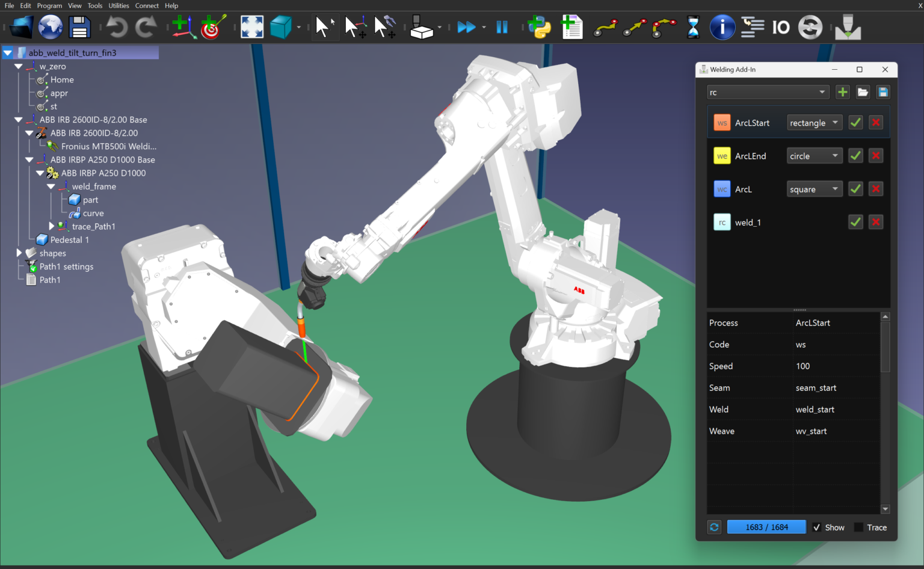Click the refresh button in Welding Add-In
This screenshot has height=569, width=924.
[x=714, y=527]
